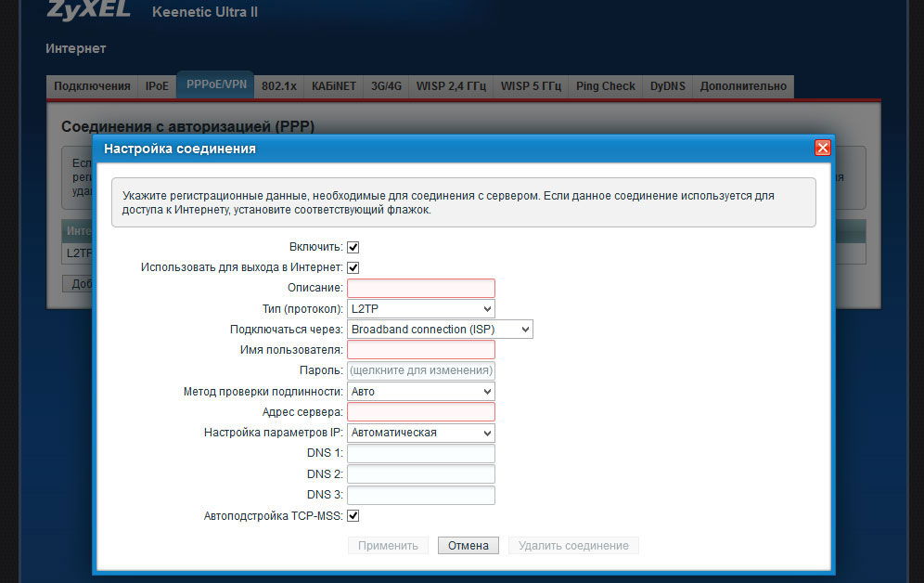Click the Пароль field to change it
Image resolution: width=924 pixels, height=583 pixels.
pyautogui.click(x=421, y=370)
